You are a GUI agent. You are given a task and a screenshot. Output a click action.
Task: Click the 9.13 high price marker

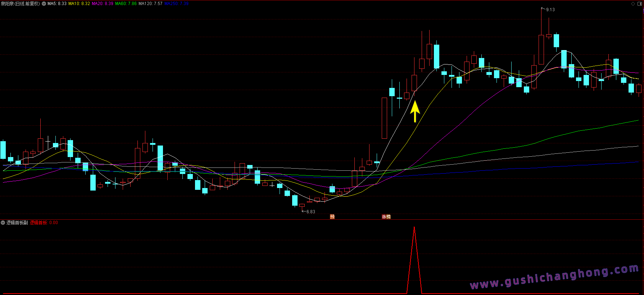pos(550,10)
